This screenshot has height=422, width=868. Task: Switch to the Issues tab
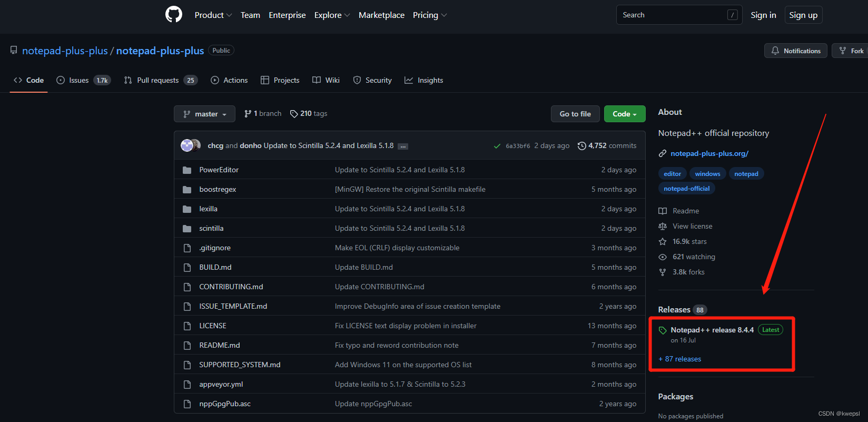[x=83, y=80]
